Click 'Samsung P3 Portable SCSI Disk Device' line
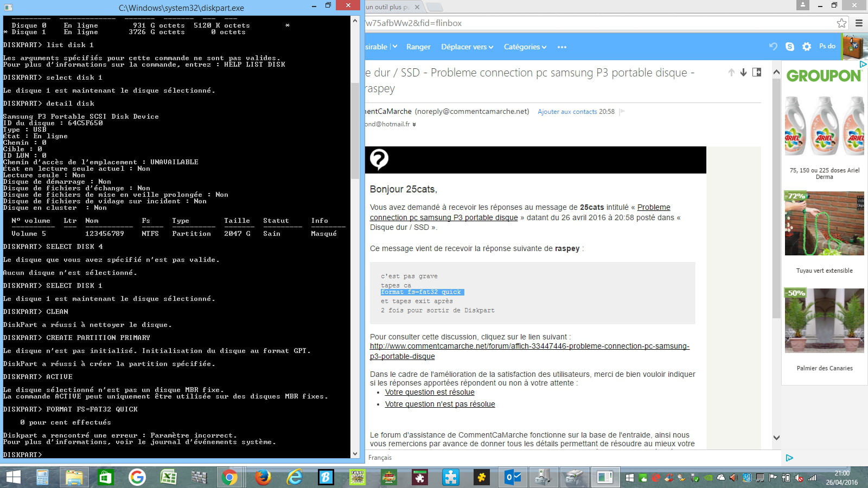 tap(81, 117)
